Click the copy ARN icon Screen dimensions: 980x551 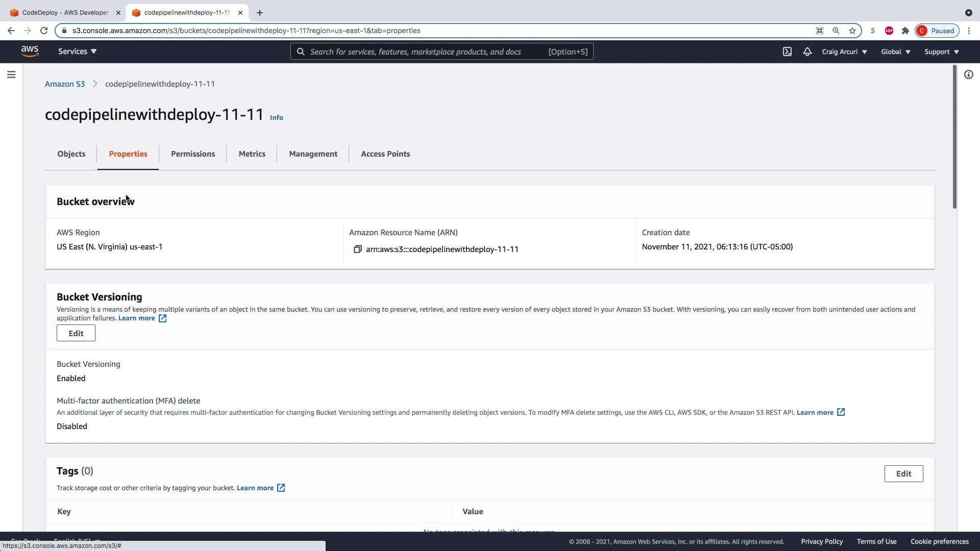point(357,249)
